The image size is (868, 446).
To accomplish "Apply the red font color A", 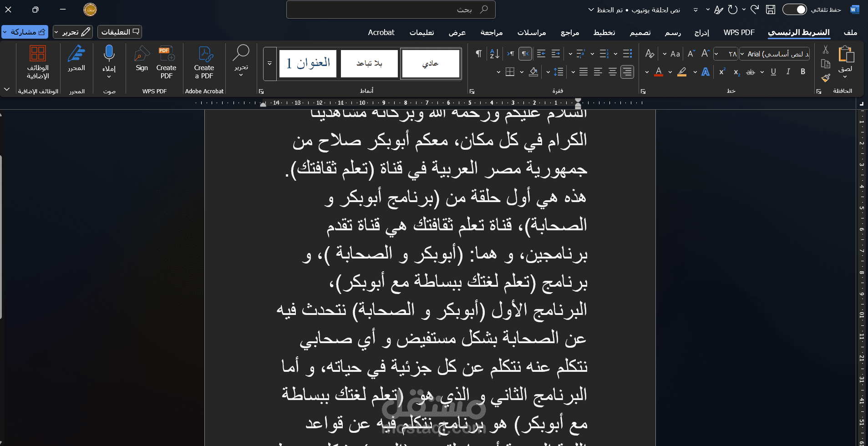I will click(x=658, y=72).
